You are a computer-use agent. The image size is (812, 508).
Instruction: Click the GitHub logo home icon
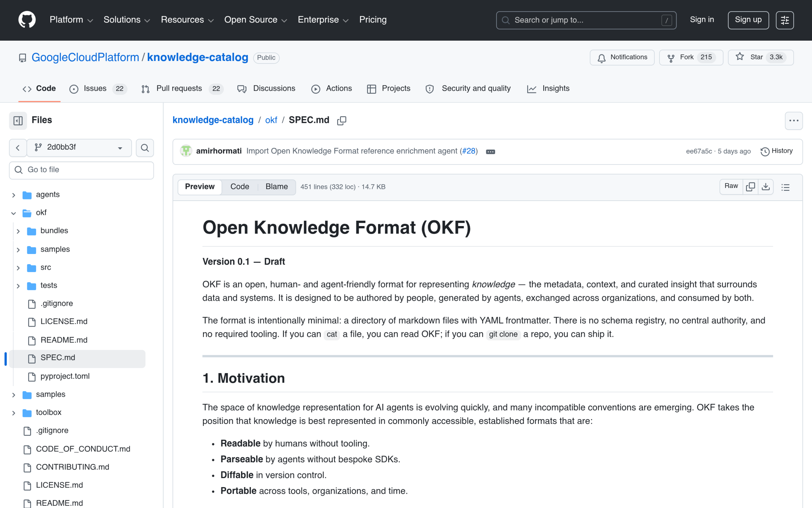click(27, 20)
